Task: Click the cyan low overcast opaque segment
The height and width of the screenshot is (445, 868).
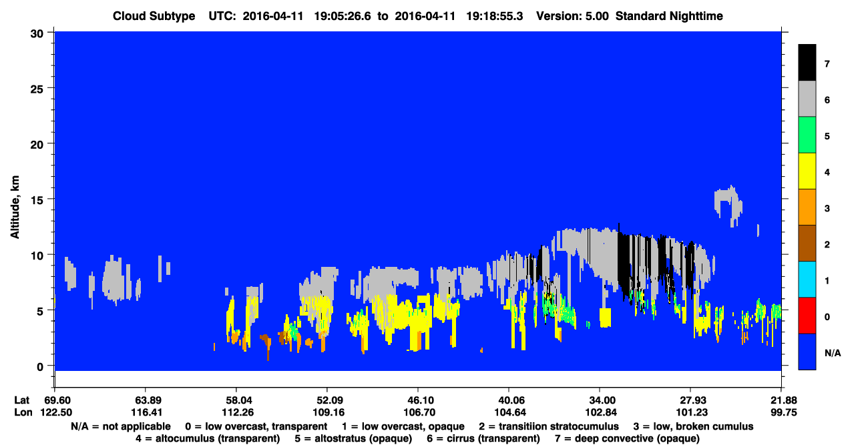Action: (807, 280)
